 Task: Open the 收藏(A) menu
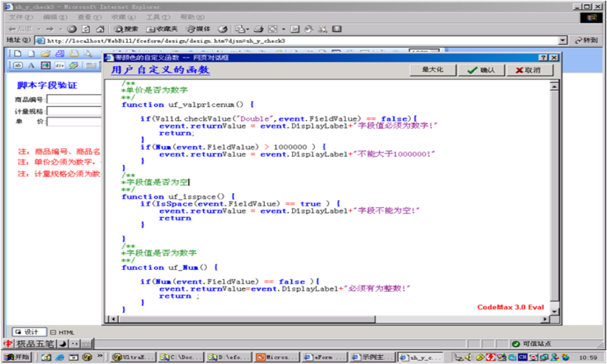click(123, 17)
